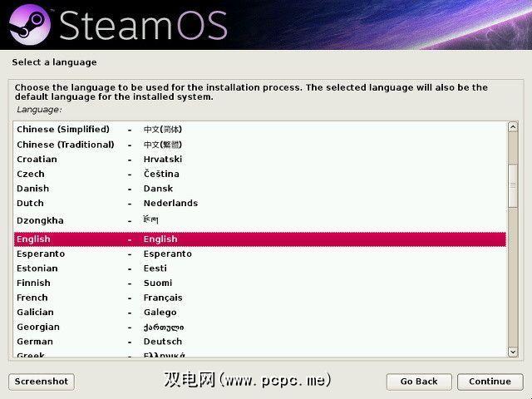
Task: Select the Dzongkha language entry
Action: 260,220
